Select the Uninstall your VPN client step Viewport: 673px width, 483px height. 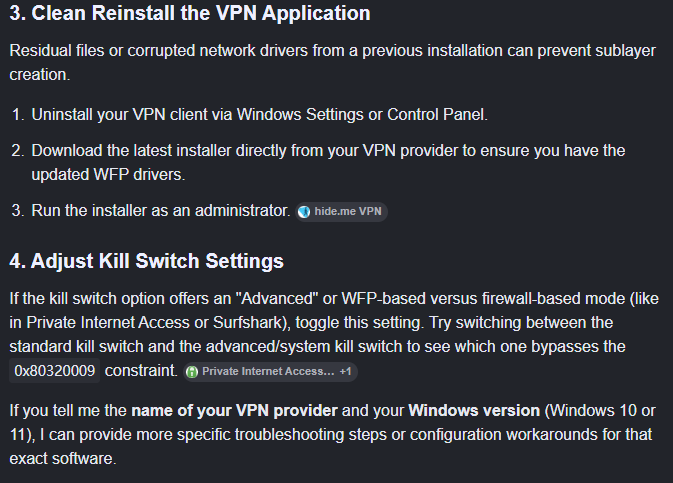point(260,115)
